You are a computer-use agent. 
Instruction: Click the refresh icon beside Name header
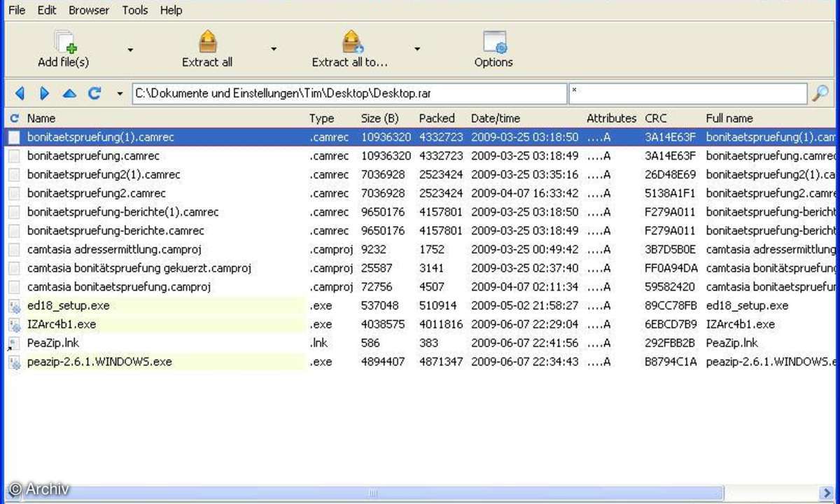click(14, 118)
